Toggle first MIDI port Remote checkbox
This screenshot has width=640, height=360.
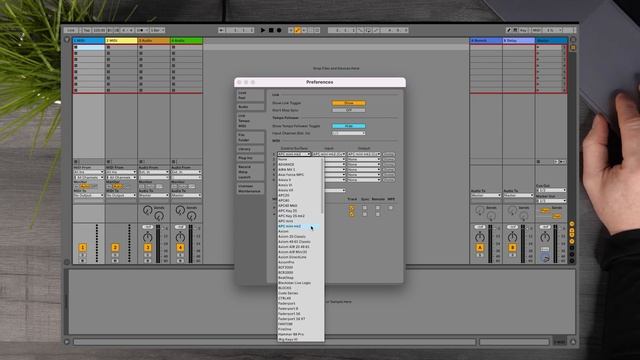pos(378,208)
